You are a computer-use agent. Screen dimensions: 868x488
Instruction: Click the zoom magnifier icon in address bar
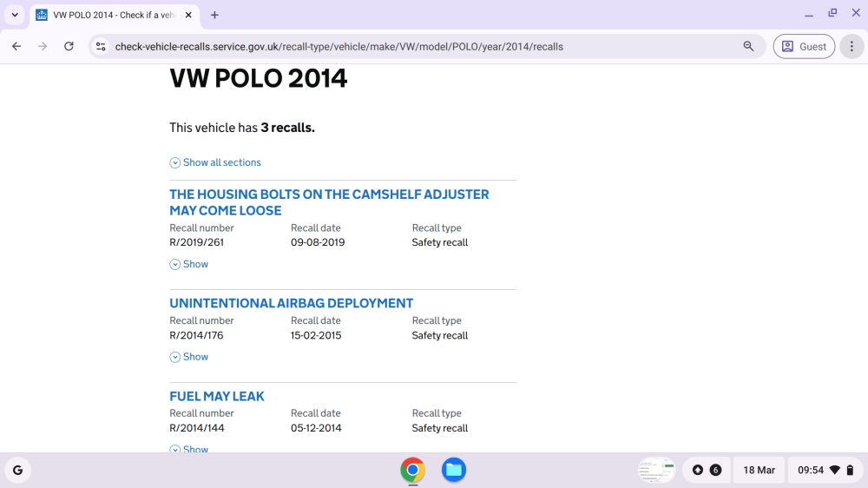click(x=748, y=47)
